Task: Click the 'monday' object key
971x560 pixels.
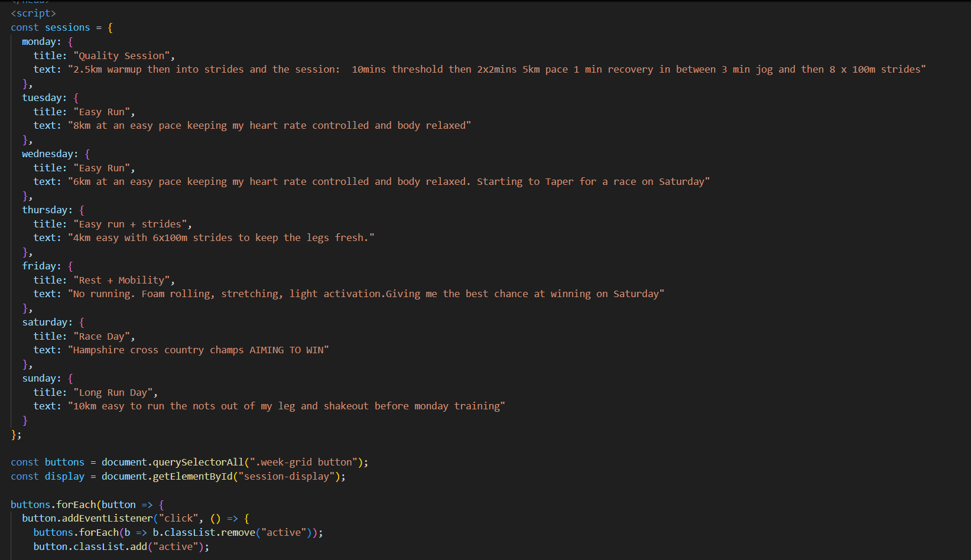Action: (39, 41)
